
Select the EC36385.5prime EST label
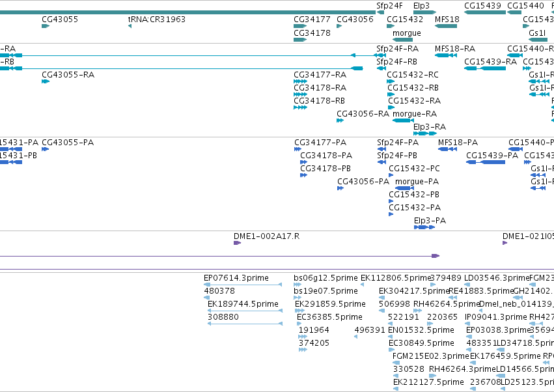[x=329, y=317]
